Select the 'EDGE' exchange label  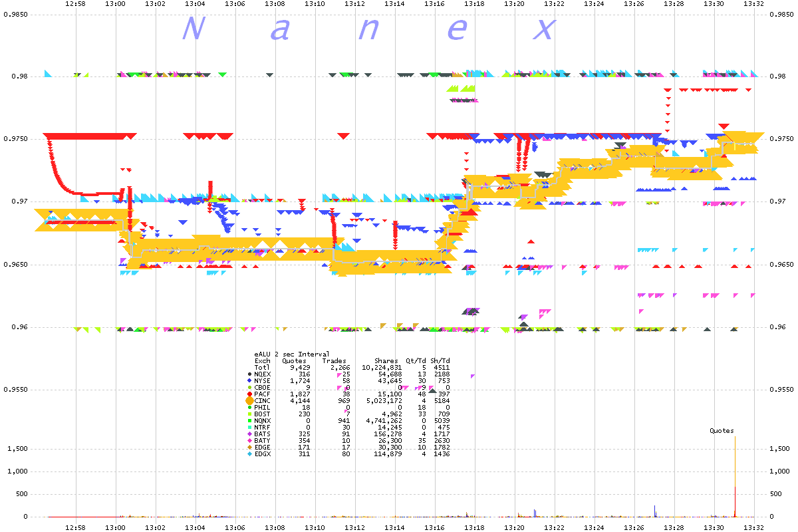(x=263, y=448)
